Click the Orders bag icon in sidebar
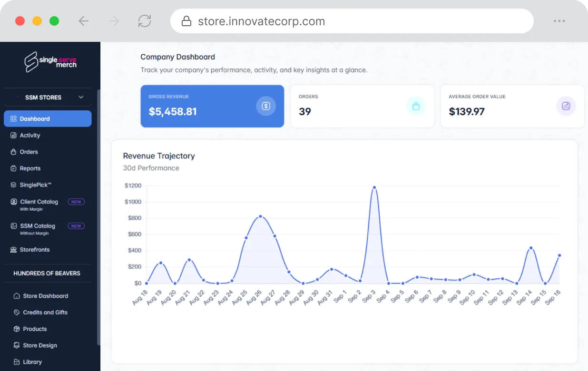This screenshot has width=588, height=371. [13, 152]
